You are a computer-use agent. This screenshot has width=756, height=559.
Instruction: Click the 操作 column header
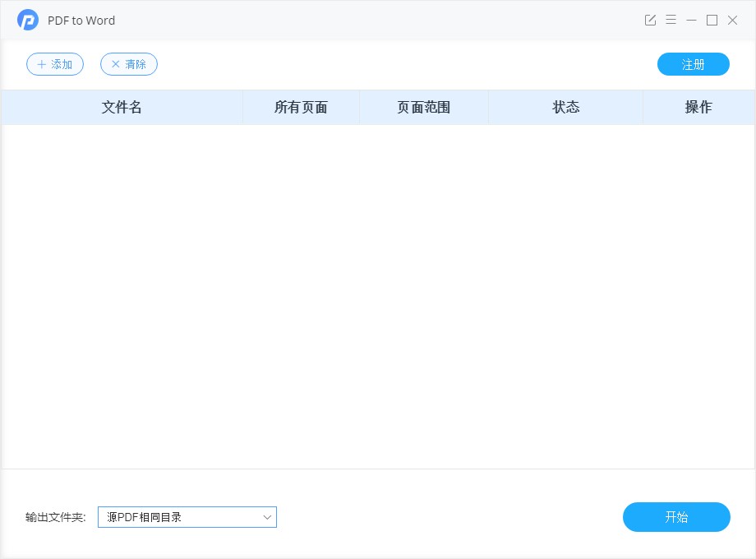pos(699,107)
